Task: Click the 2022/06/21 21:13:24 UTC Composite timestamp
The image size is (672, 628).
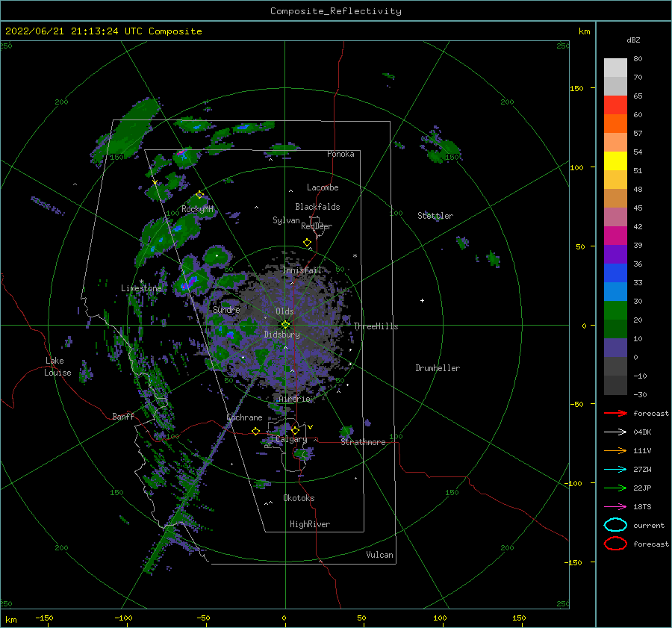Action: click(103, 31)
